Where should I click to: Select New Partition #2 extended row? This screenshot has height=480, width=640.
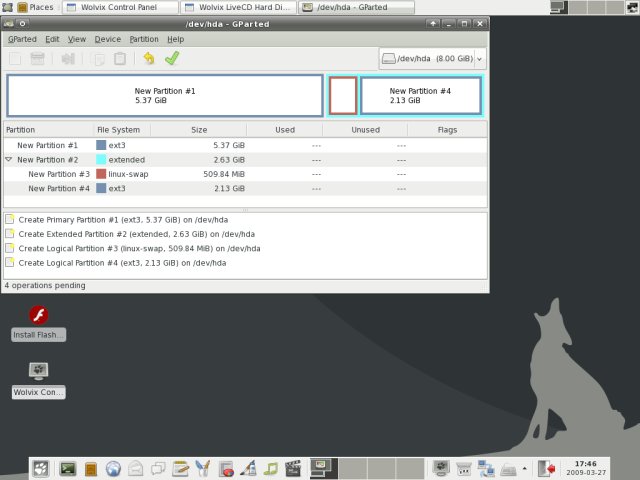[x=245, y=160]
